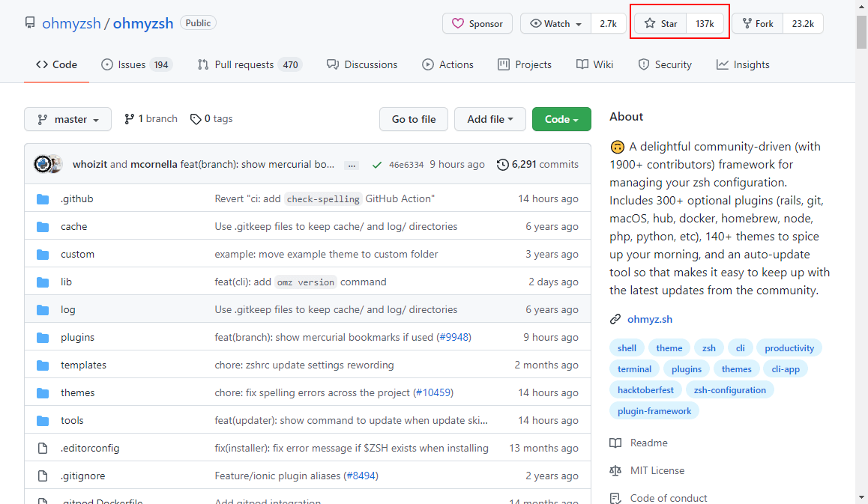Open the green Code dropdown
Image resolution: width=868 pixels, height=504 pixels.
click(x=561, y=119)
